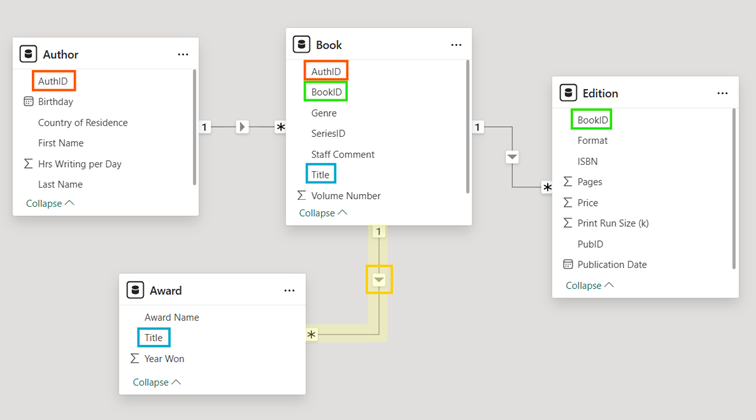Select the Staff Comment field

pyautogui.click(x=343, y=154)
